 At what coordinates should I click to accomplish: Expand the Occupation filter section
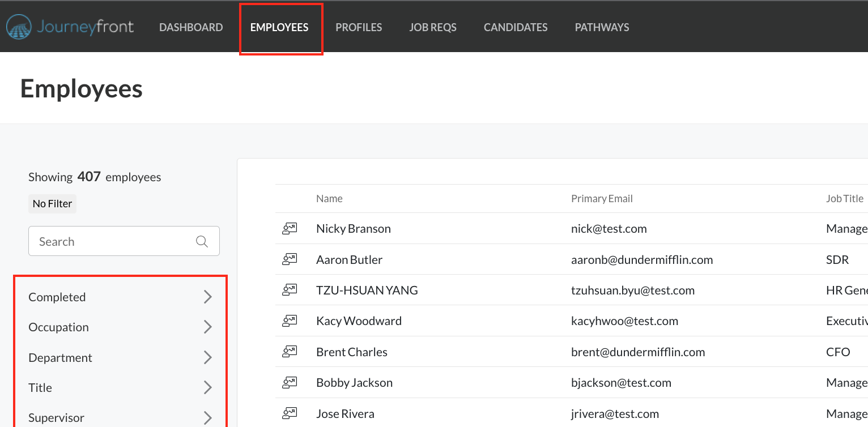click(x=121, y=327)
